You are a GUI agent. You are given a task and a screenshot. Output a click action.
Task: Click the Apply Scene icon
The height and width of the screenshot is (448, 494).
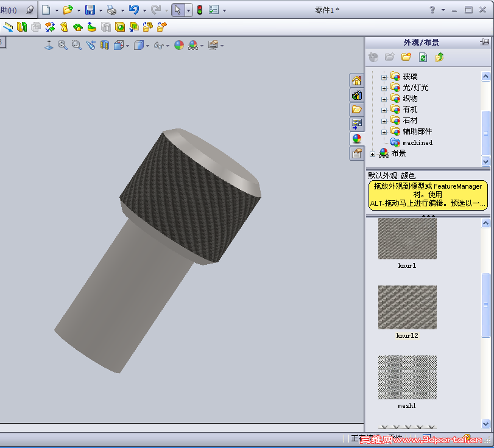click(x=193, y=45)
